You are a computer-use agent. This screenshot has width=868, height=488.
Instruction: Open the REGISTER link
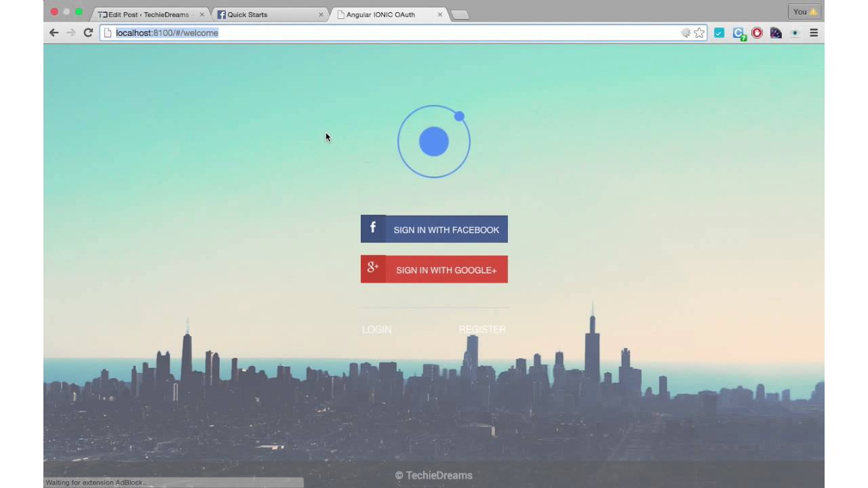pos(482,329)
